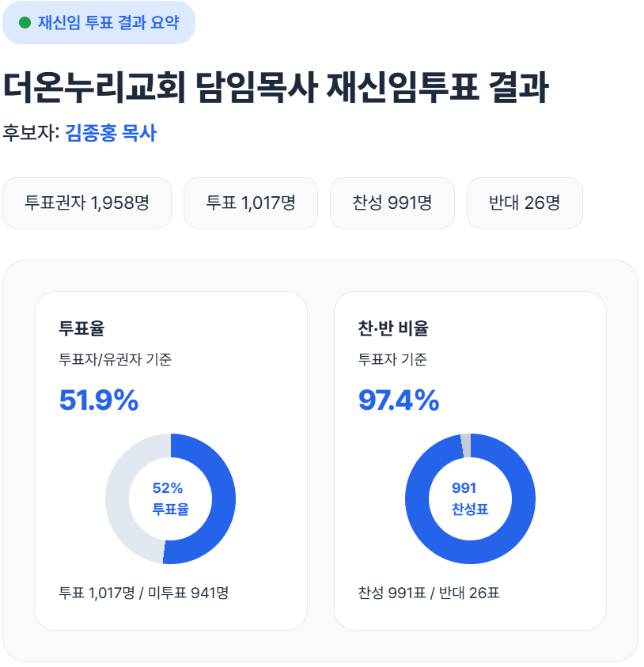Click the small grey opposition donut slice

[466, 445]
